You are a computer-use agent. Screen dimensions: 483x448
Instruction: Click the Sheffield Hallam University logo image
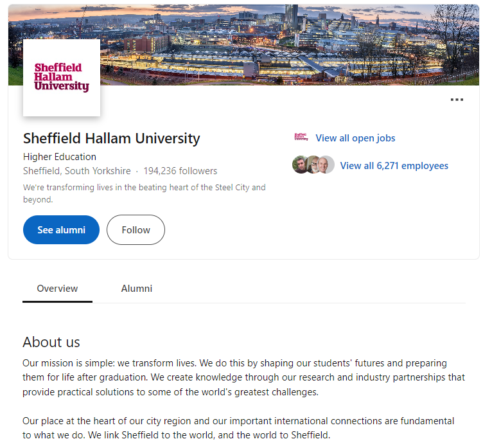coord(62,78)
